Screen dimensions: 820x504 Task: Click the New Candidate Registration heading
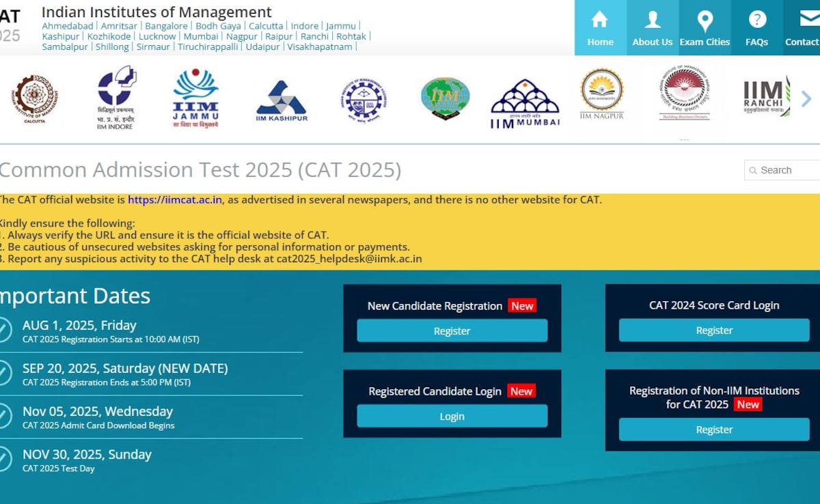pos(435,306)
